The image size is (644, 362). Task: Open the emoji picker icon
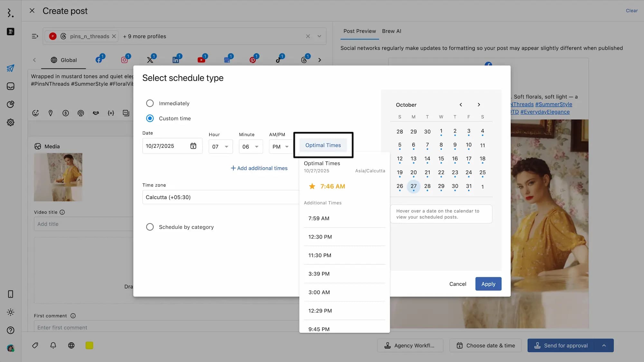pyautogui.click(x=35, y=113)
